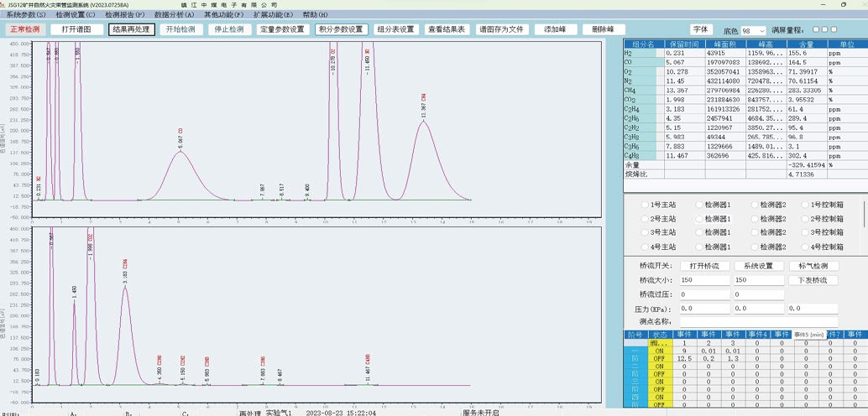The height and width of the screenshot is (416, 868).
Task: Click 谱图存为文件 to save spectrum
Action: tap(501, 29)
